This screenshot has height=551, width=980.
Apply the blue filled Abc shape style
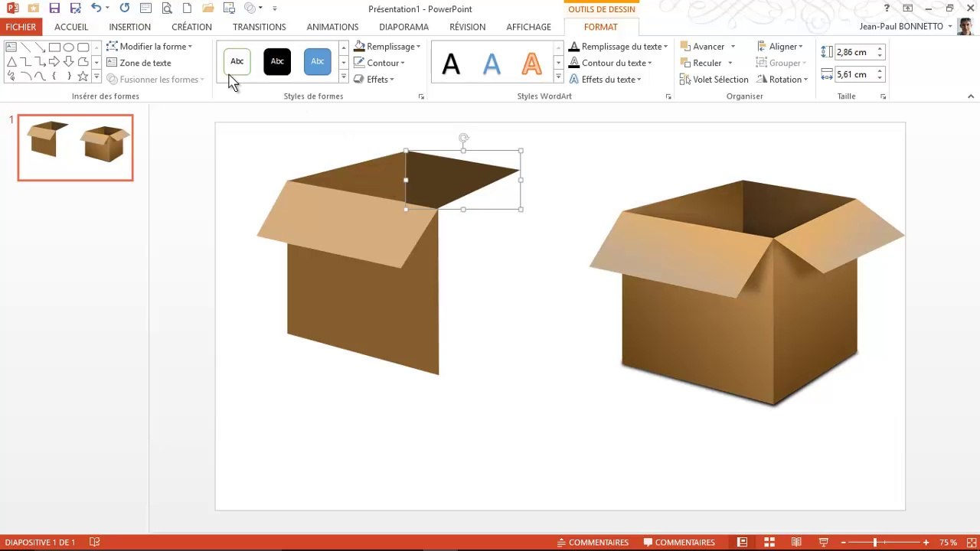point(317,61)
